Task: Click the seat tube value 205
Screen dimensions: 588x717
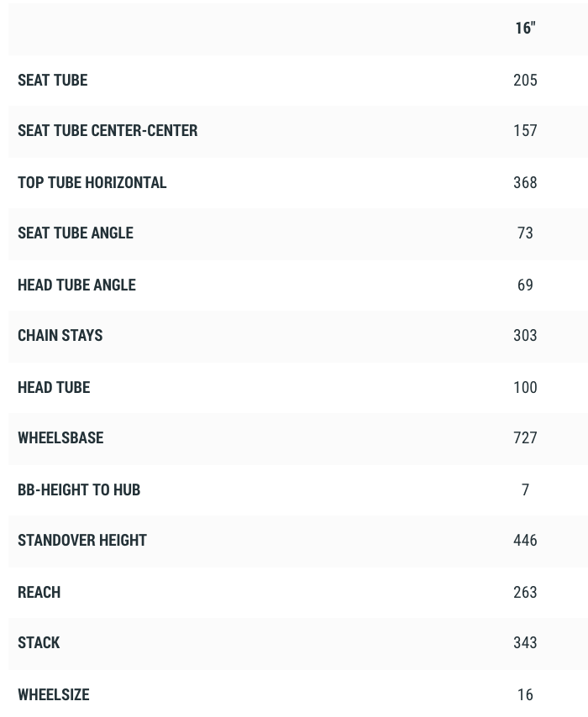Action: click(525, 81)
